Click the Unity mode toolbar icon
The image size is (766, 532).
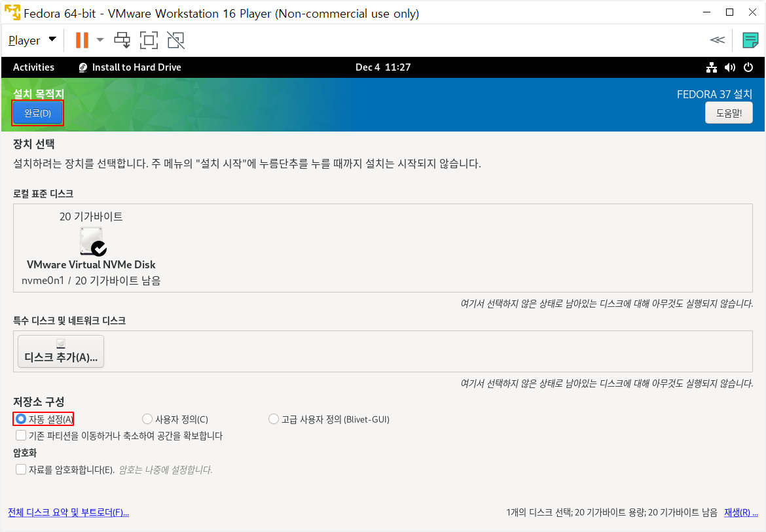coord(176,40)
